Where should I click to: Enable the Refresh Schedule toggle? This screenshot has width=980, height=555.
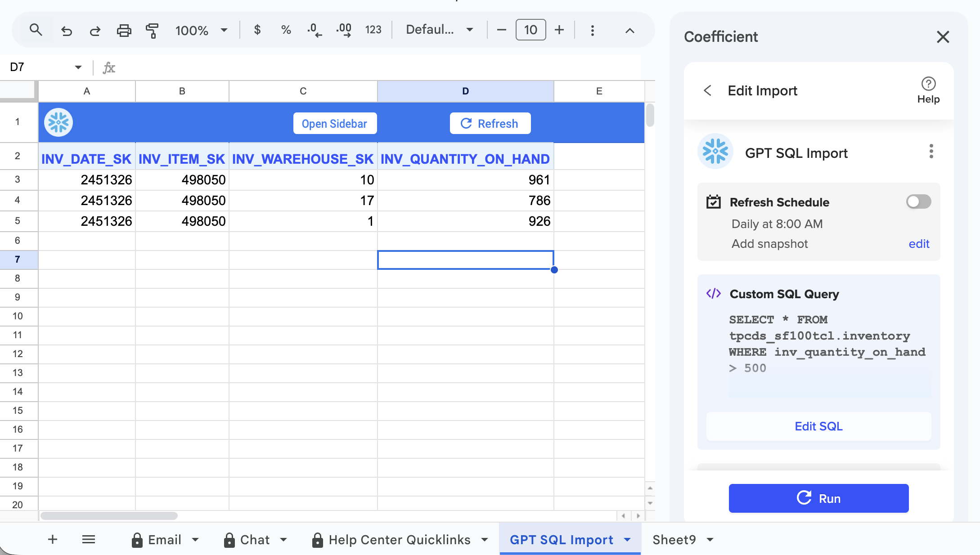(x=918, y=201)
